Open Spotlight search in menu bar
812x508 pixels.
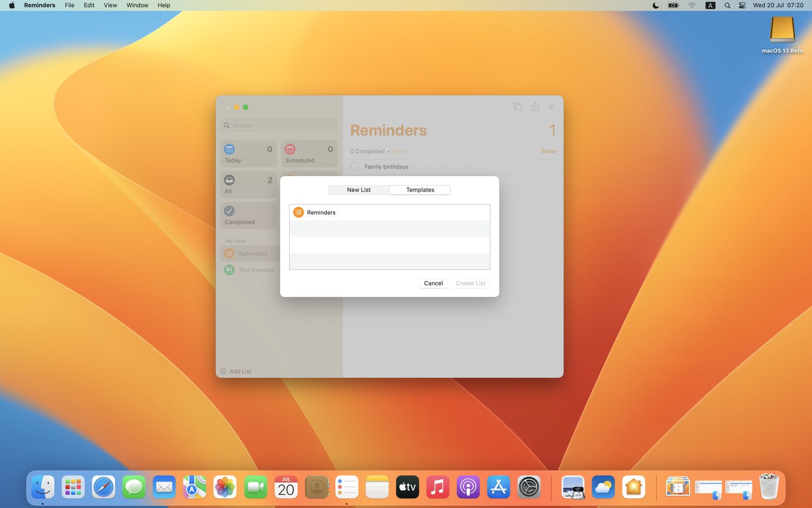coord(728,5)
